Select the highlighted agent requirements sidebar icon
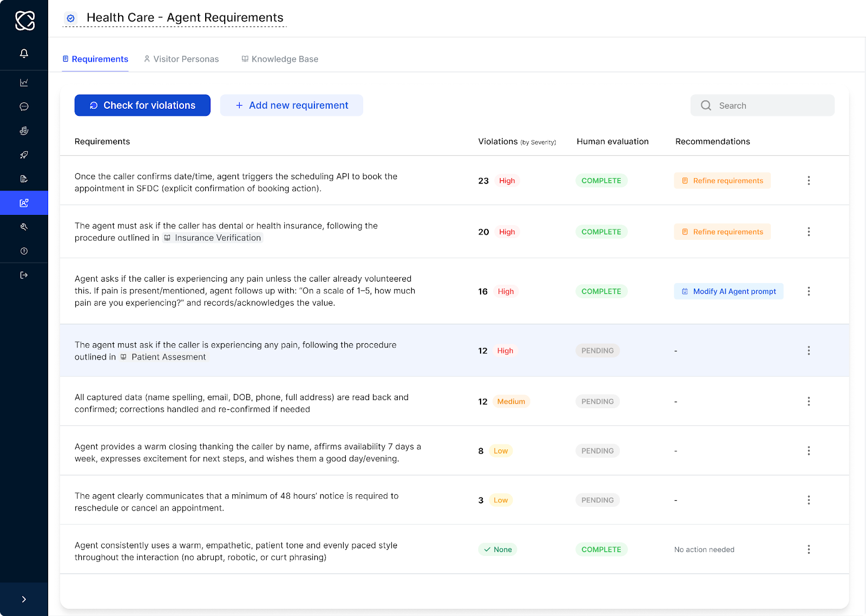 coord(24,203)
